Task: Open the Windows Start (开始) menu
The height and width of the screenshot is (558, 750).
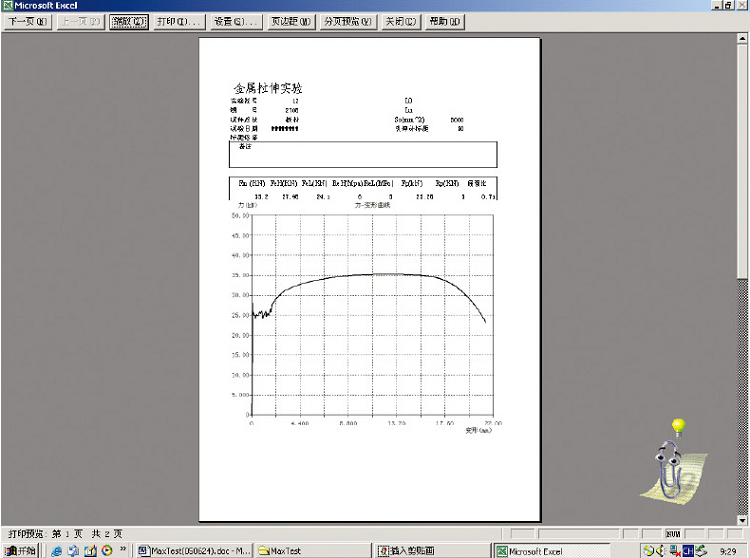Action: coord(20,551)
